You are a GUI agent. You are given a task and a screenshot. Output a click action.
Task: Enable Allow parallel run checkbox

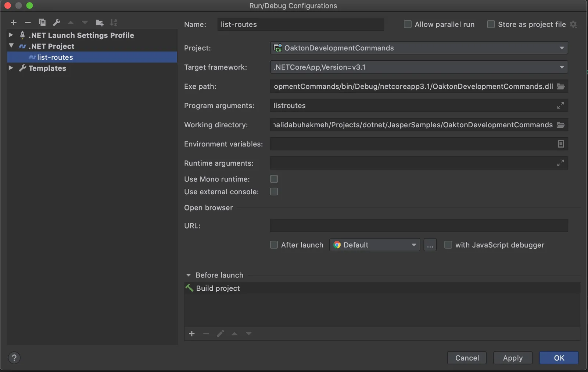click(408, 24)
